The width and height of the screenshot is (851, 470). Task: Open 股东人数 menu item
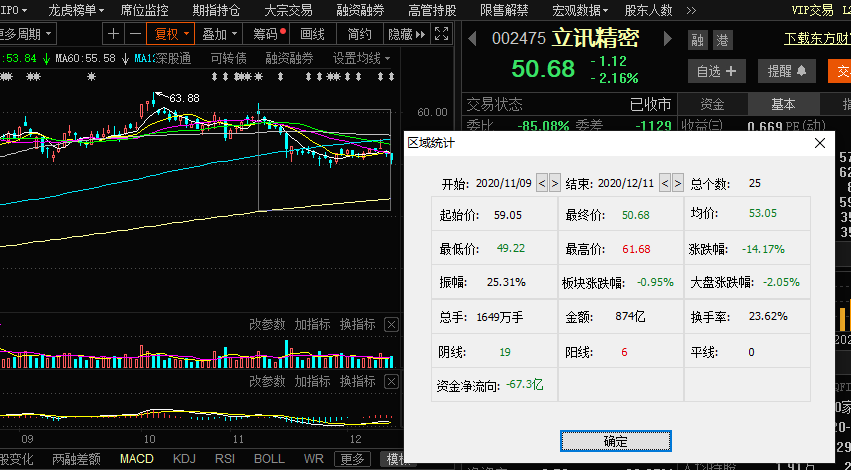click(x=648, y=10)
